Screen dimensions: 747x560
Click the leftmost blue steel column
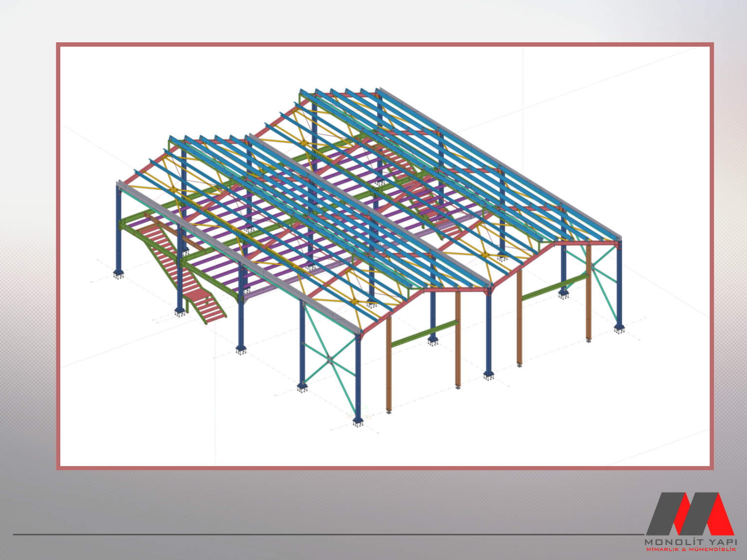pos(118,228)
